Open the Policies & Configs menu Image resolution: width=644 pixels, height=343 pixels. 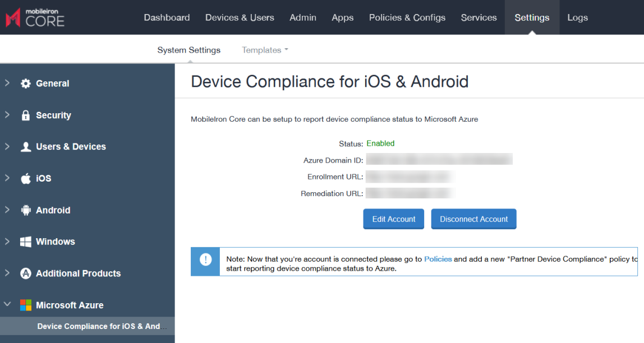point(407,17)
